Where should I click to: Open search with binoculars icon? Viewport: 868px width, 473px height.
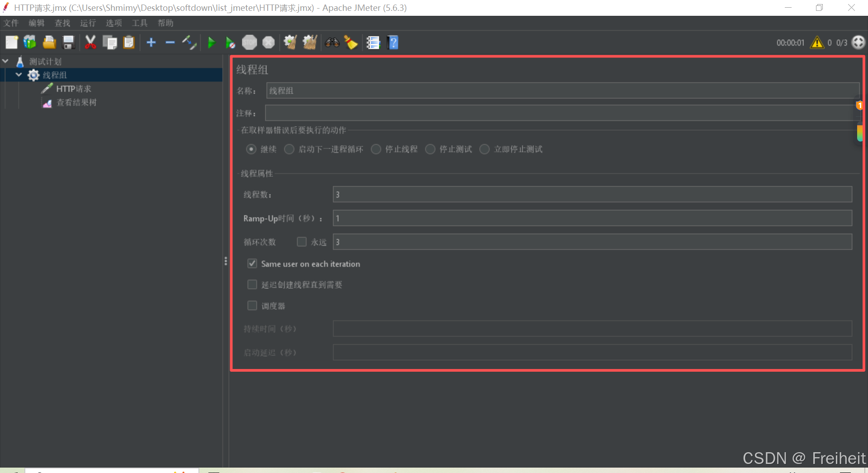[x=332, y=43]
